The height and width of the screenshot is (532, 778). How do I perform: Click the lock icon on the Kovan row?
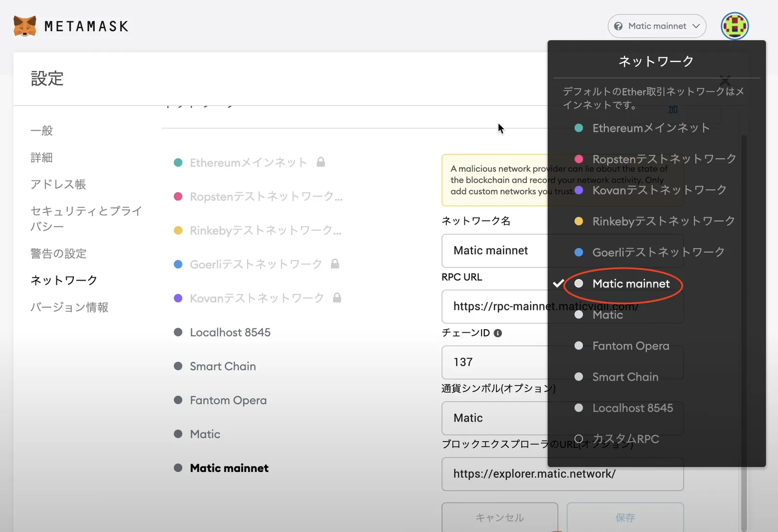337,298
